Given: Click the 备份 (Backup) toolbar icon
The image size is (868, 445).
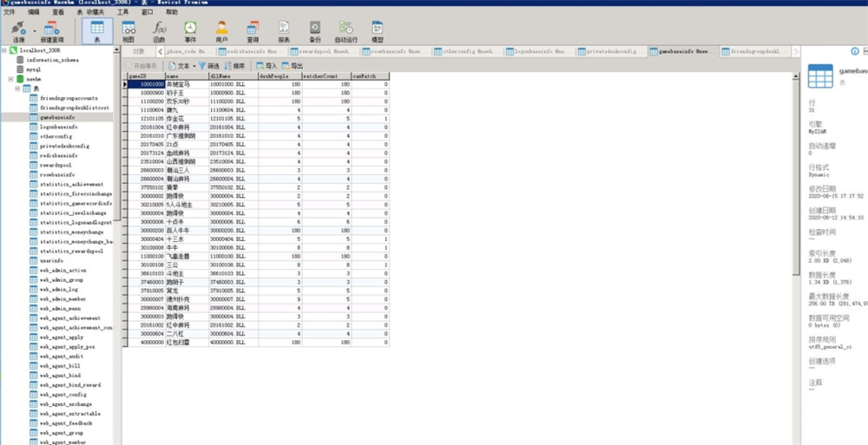Looking at the screenshot, I should pos(315,30).
